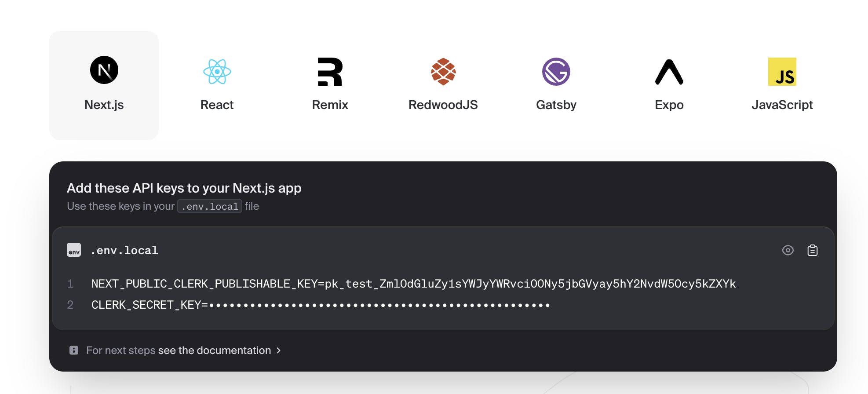Open the Gatsby framework label
This screenshot has height=394, width=868.
pos(556,105)
